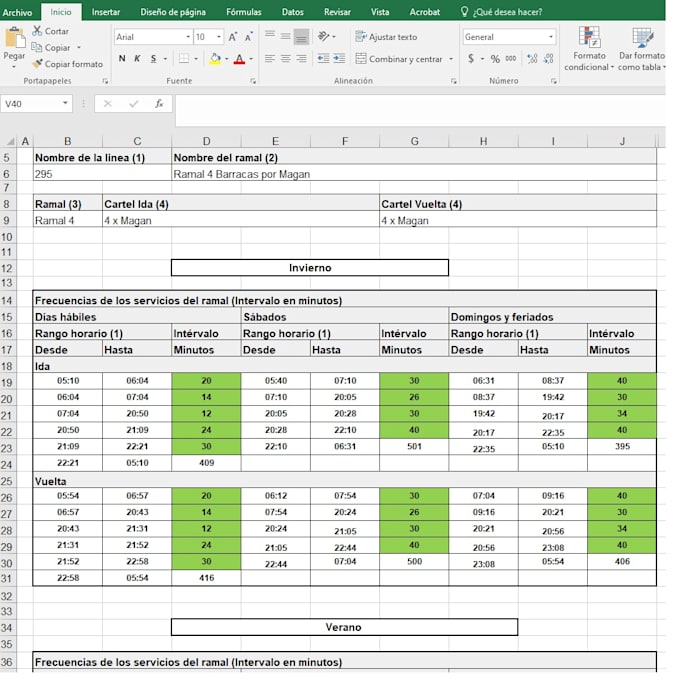Click the formula bar confirm checkmark
This screenshot has width=680, height=681.
pos(133,104)
